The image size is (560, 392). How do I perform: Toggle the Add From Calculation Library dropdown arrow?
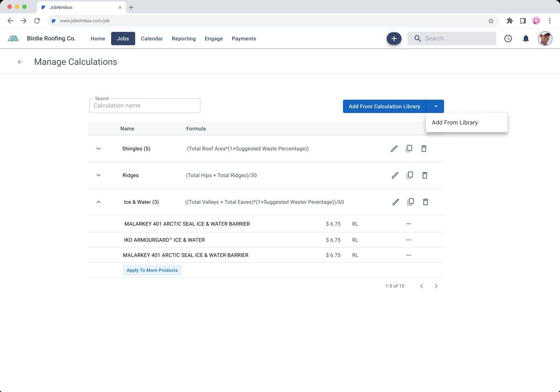point(436,106)
